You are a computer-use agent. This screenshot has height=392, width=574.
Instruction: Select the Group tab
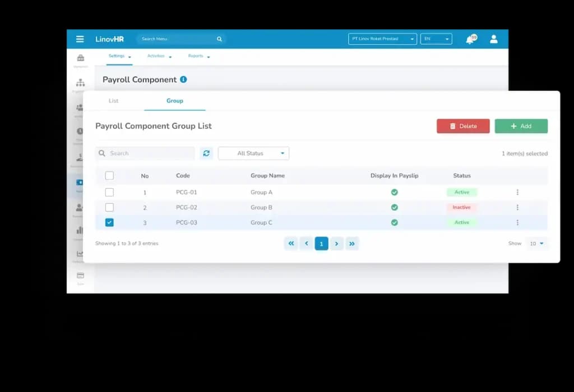tap(175, 101)
